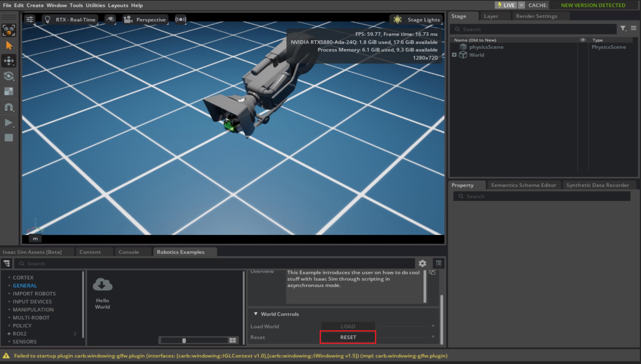The image size is (641, 364).
Task: Click the visibility eye column header
Action: tap(583, 40)
